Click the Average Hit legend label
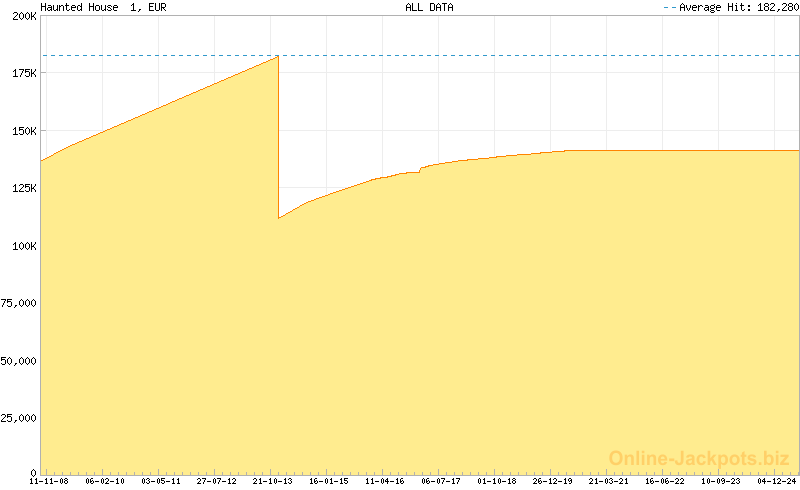 tap(739, 7)
